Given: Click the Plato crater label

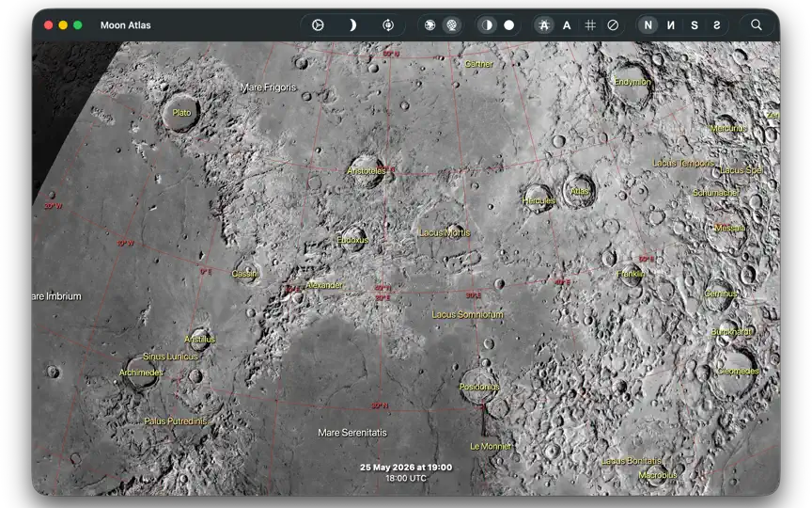Looking at the screenshot, I should coord(181,113).
